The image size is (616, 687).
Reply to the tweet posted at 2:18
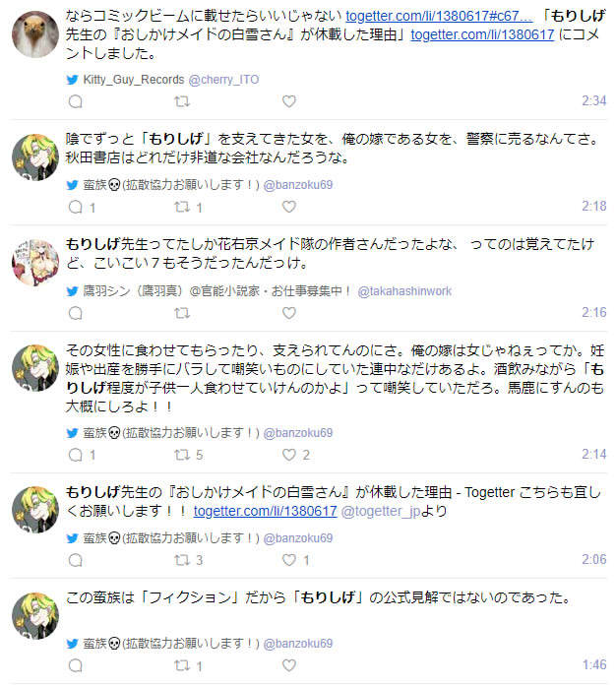click(x=76, y=207)
